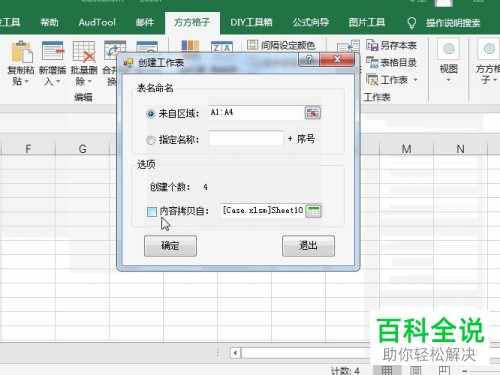Select column M header
The width and height of the screenshot is (500, 375).
point(406,149)
